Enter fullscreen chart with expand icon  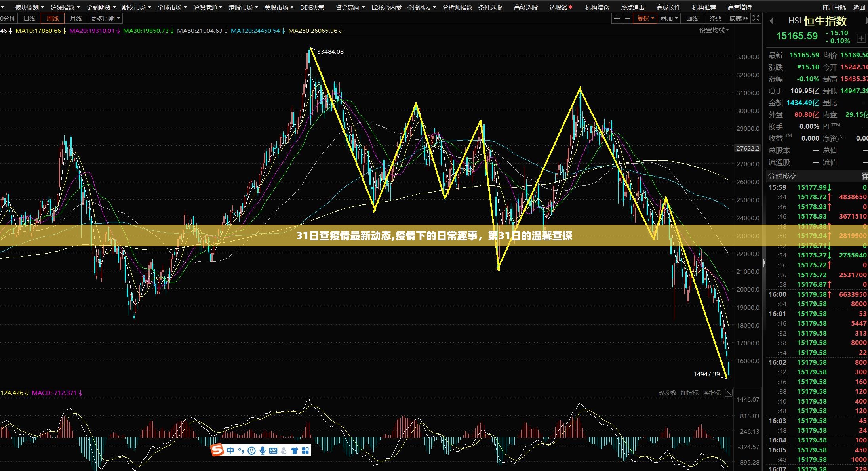pyautogui.click(x=756, y=19)
